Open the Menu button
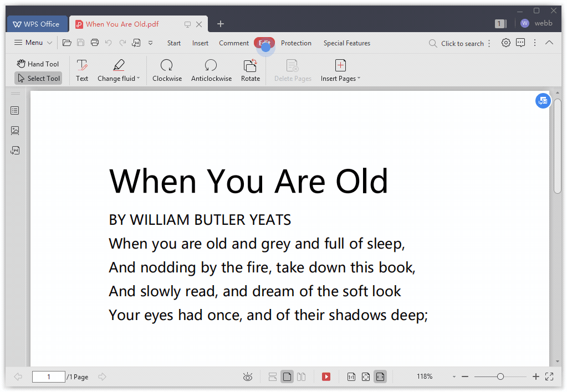Viewport: 567px width, 392px height. tap(33, 43)
